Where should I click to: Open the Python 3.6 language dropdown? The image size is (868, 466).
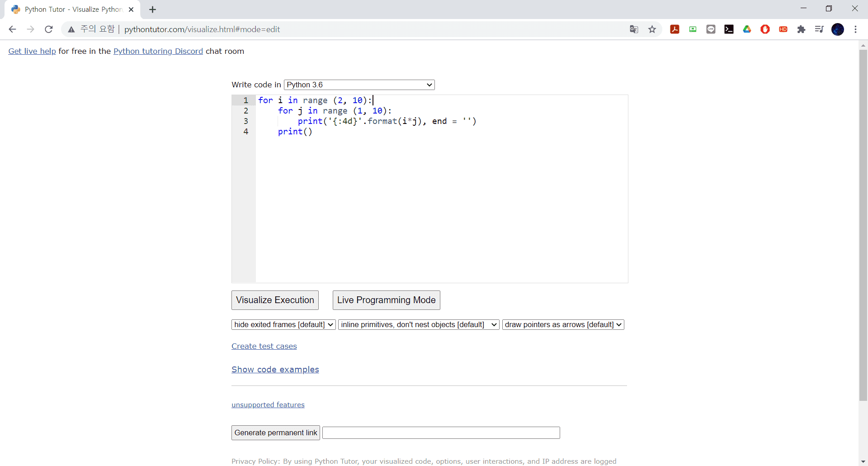pos(359,85)
